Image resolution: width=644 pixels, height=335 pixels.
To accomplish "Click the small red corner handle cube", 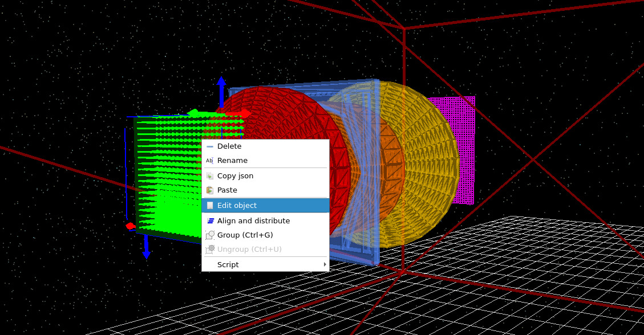I will tap(129, 226).
